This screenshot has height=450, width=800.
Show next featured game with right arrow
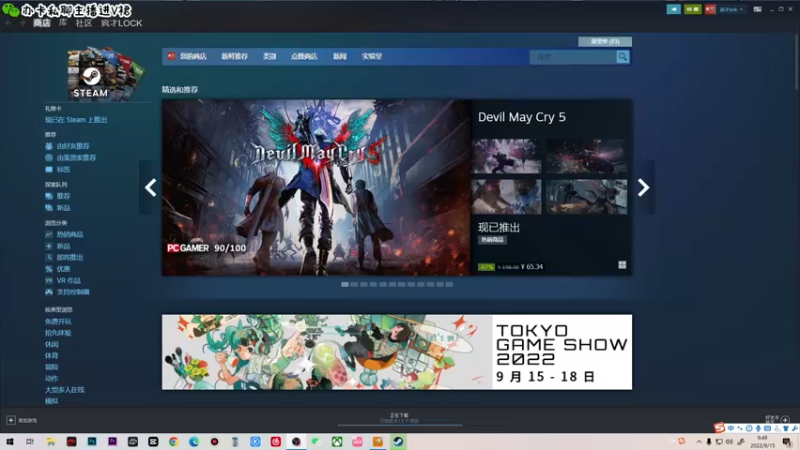[x=643, y=187]
